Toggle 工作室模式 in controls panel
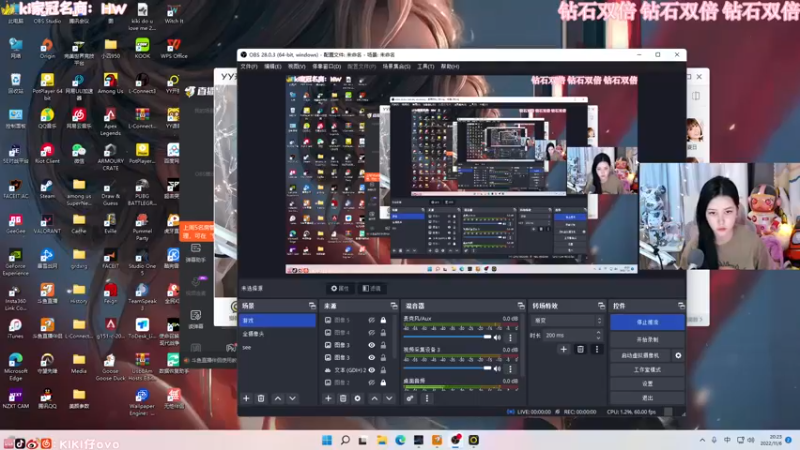 coord(647,369)
